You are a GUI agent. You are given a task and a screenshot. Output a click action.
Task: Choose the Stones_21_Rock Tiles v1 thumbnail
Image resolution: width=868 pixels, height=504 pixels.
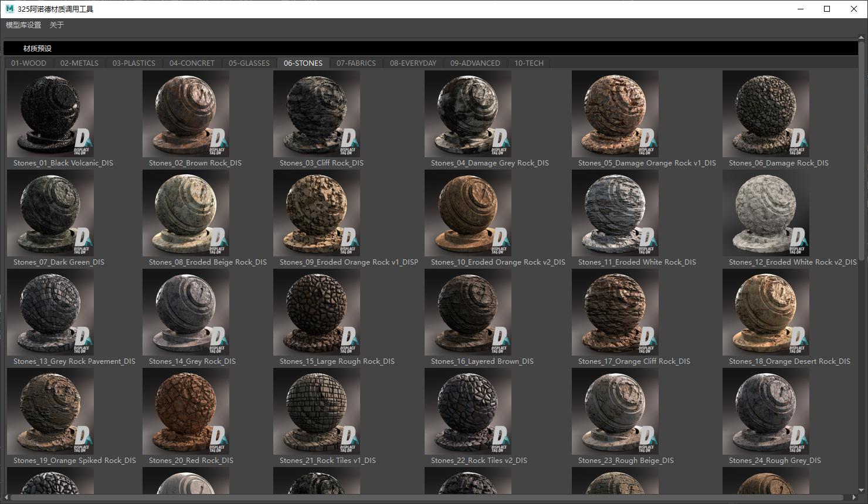(316, 411)
